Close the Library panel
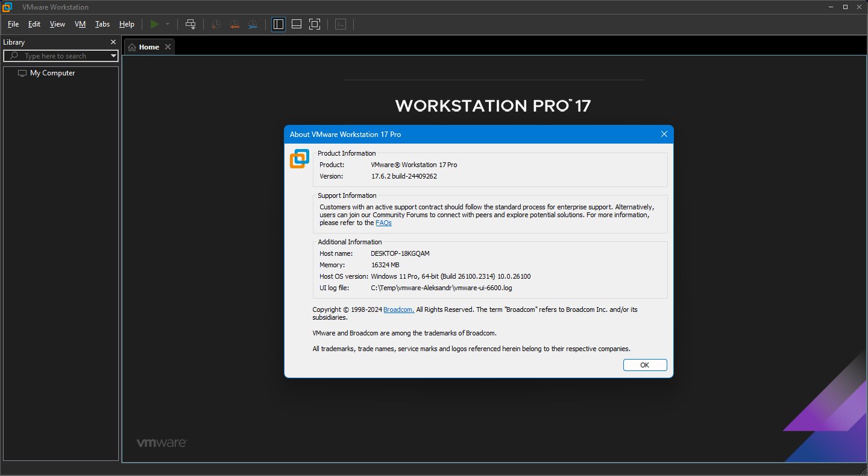The image size is (868, 476). click(x=113, y=42)
